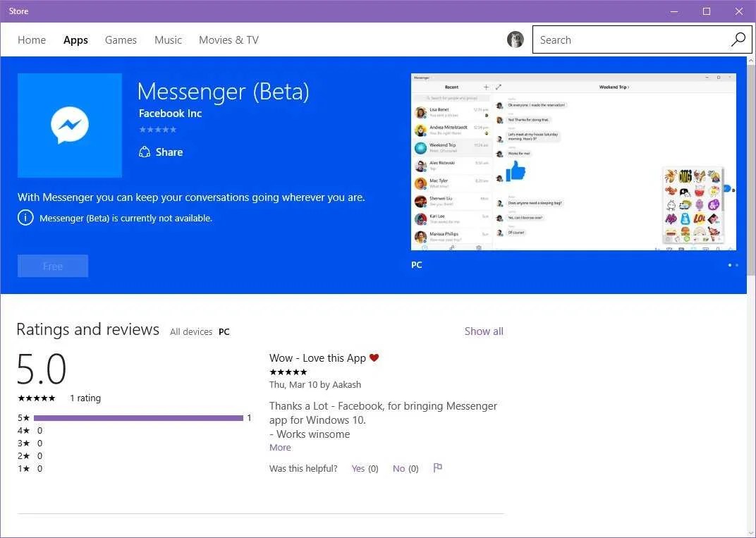This screenshot has height=538, width=756.
Task: Click the 4★ rating row
Action: tap(30, 431)
